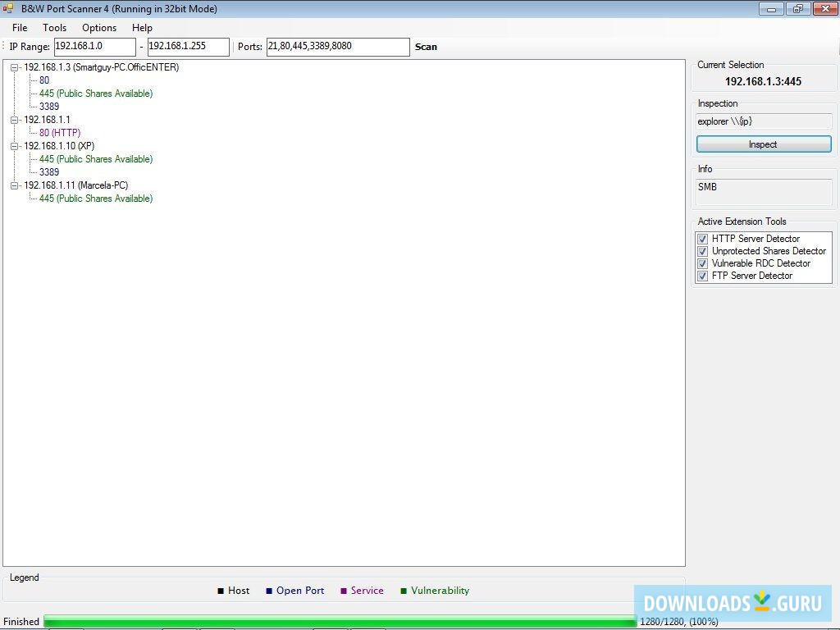The image size is (840, 630).
Task: Click the Info box showing SMB
Action: [764, 192]
